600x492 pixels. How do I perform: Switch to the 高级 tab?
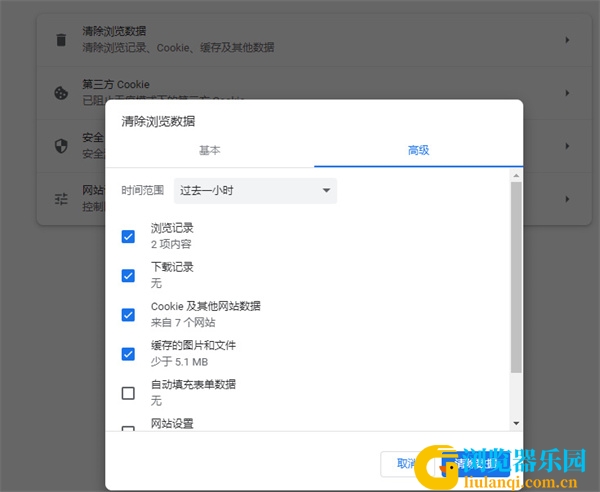(418, 150)
